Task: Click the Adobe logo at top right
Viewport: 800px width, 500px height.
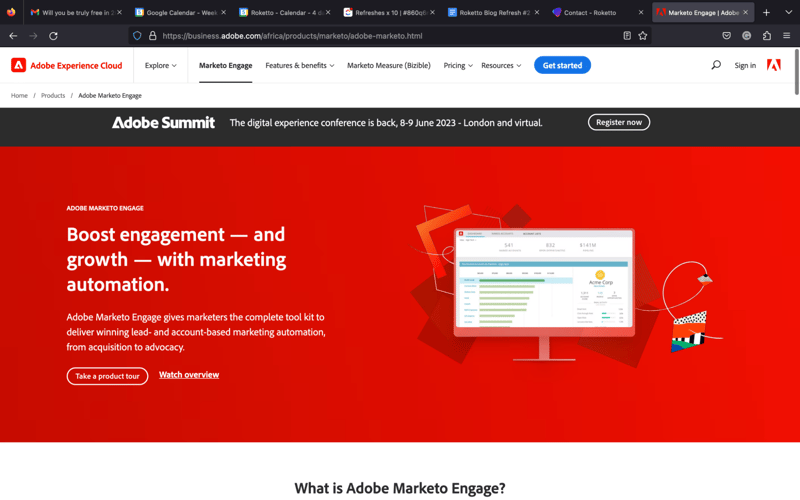Action: (774, 65)
